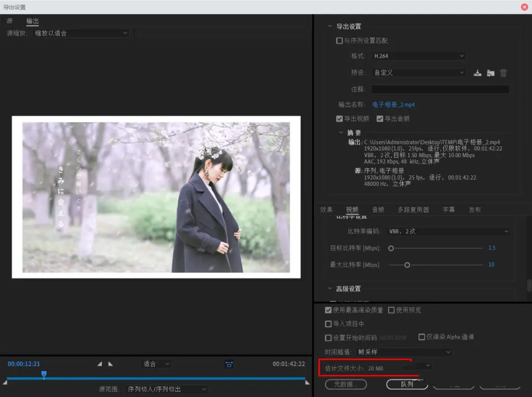Click the delete preset trash icon
532x397 pixels.
(x=503, y=73)
